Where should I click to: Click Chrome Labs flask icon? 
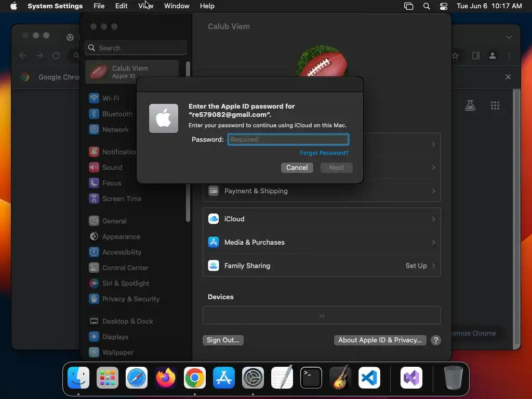(470, 105)
